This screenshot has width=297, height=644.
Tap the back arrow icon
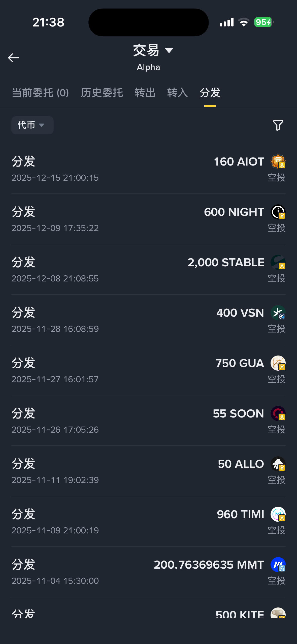point(14,58)
